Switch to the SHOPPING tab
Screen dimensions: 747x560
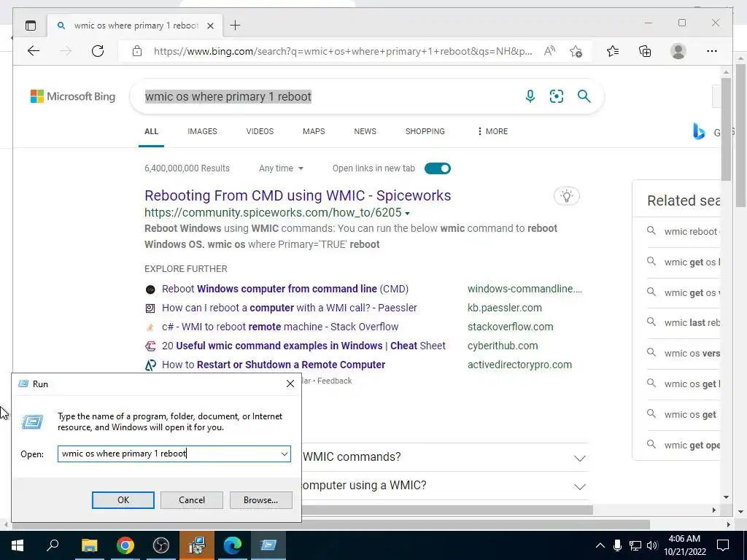tap(425, 131)
